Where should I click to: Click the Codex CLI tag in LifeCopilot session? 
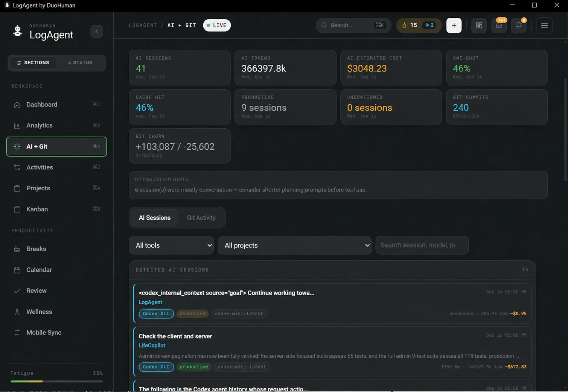(156, 367)
